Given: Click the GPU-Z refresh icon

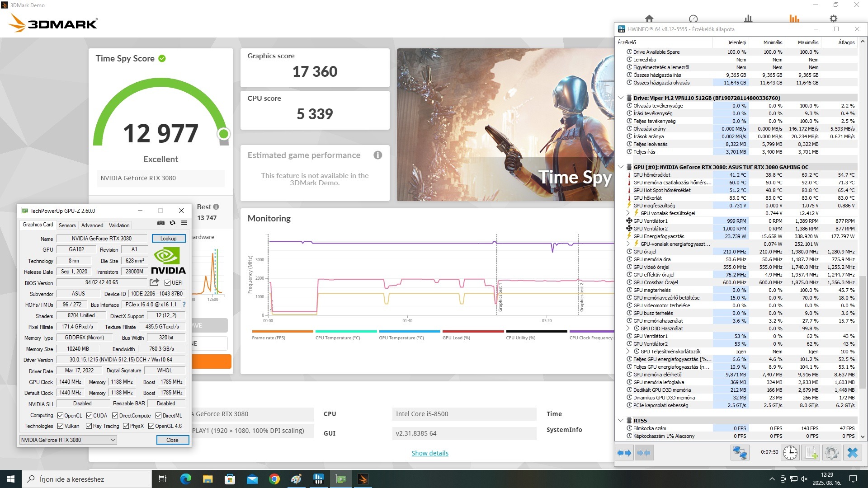Looking at the screenshot, I should (172, 223).
